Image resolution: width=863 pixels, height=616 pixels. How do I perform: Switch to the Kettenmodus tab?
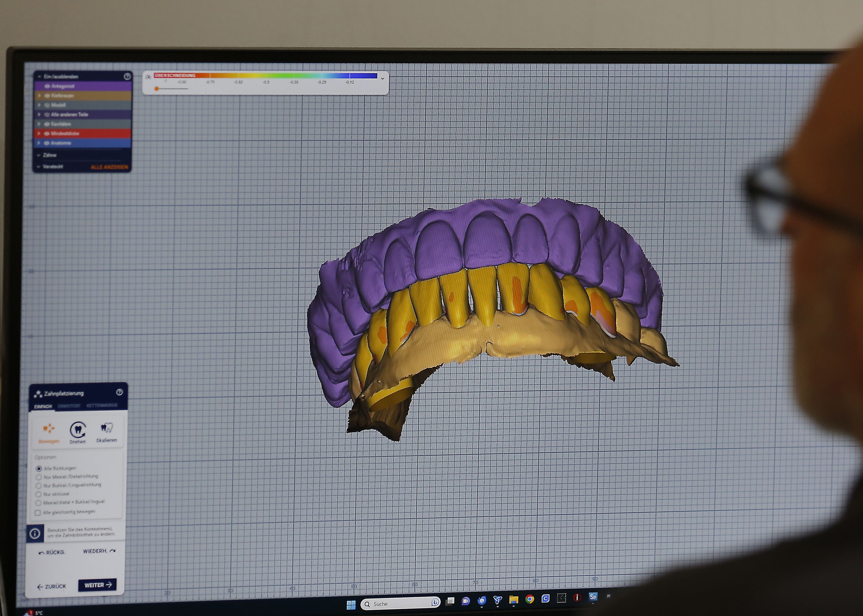[x=102, y=405]
